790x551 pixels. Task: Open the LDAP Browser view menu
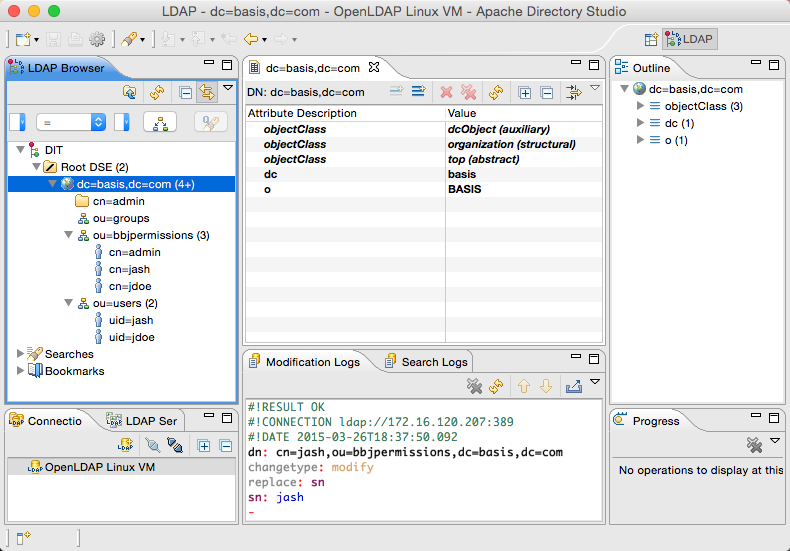point(228,88)
